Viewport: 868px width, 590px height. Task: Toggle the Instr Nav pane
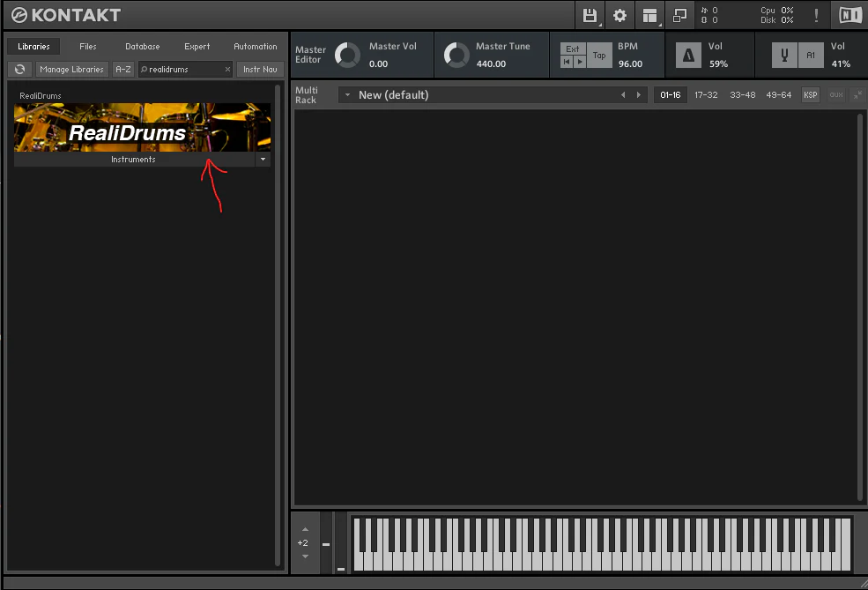tap(260, 70)
